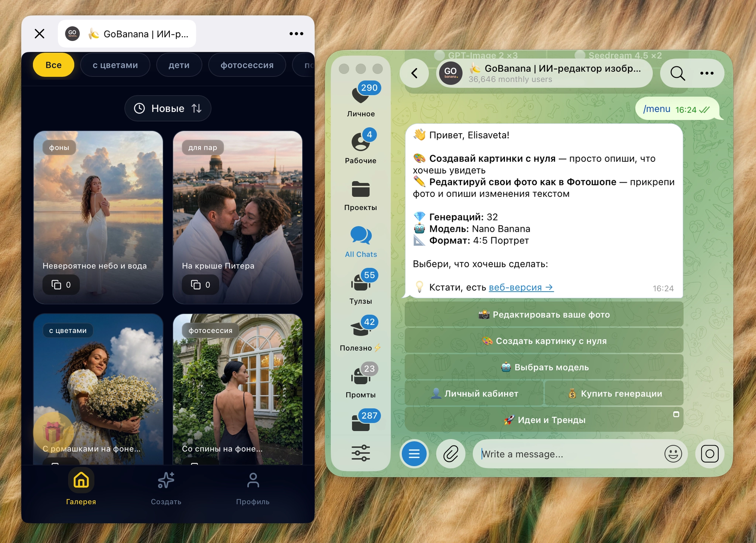Screen dimensions: 756x543
Task: Switch to the Создать tab
Action: point(166,488)
